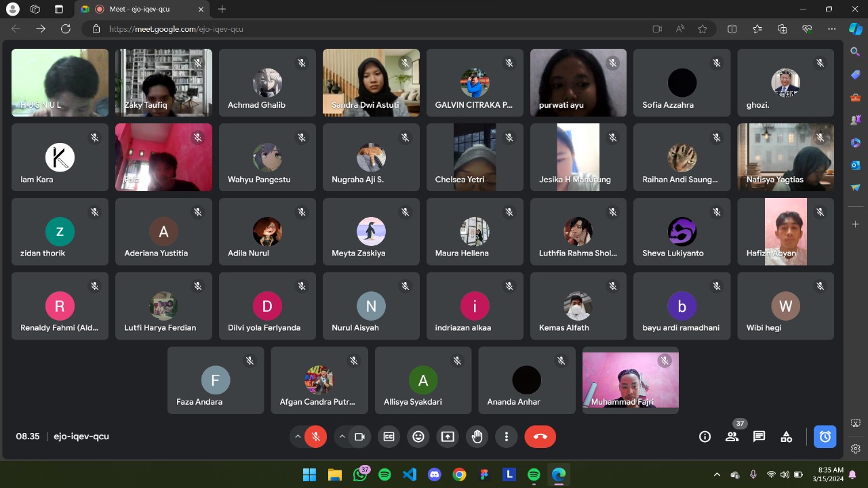Click the meet.google.com address bar

click(339, 29)
